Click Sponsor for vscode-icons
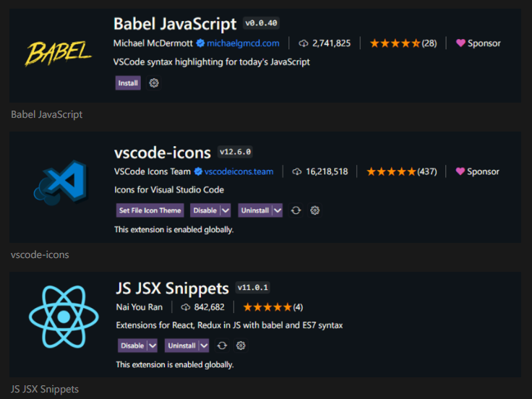The width and height of the screenshot is (532, 399). pyautogui.click(x=477, y=172)
